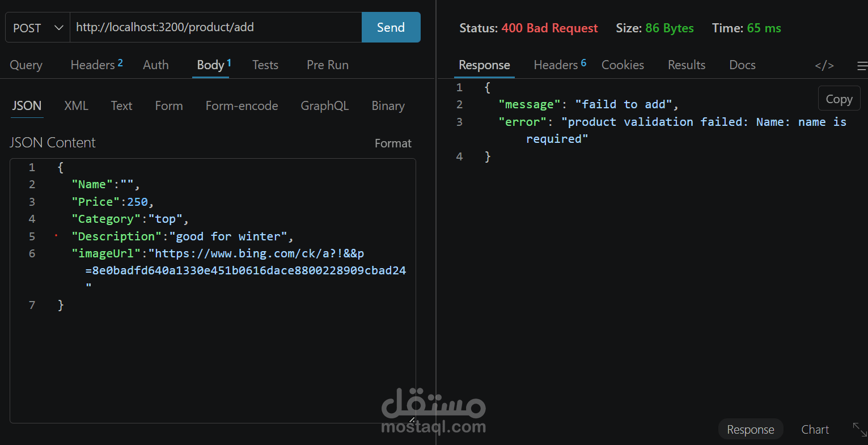This screenshot has height=445, width=868.
Task: Select Text body type
Action: pos(121,106)
